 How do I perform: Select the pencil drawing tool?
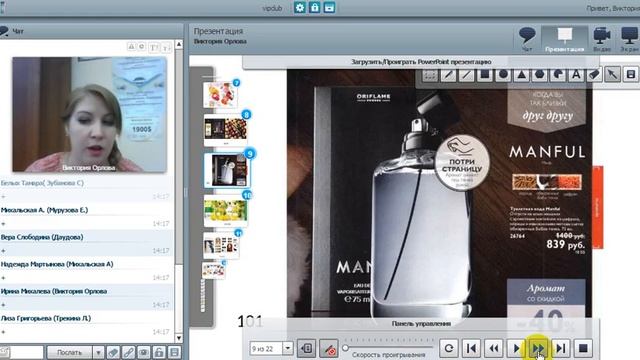click(x=448, y=75)
